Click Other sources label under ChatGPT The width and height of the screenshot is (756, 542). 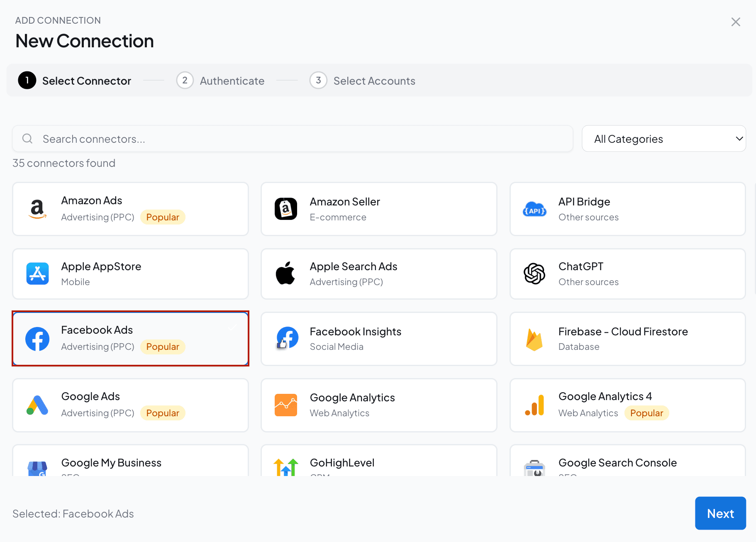(588, 282)
